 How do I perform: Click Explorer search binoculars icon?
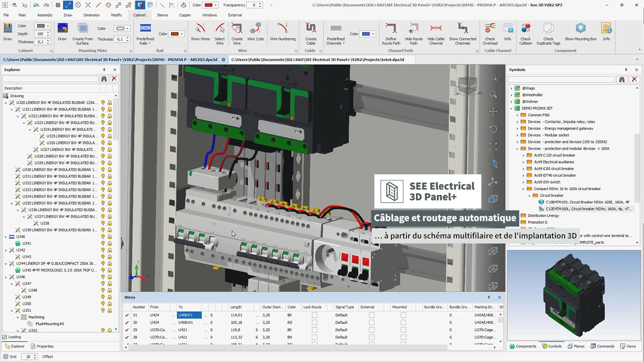click(104, 79)
